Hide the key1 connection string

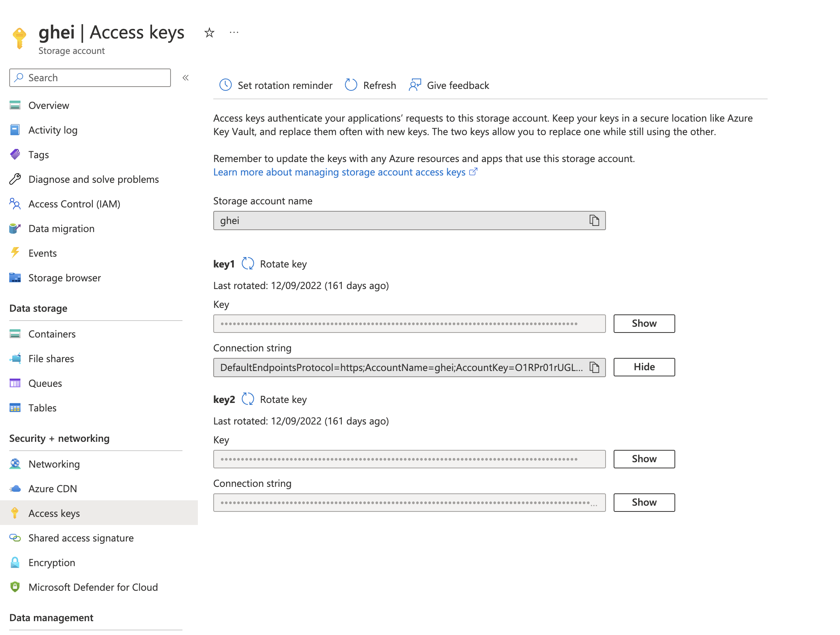(644, 367)
